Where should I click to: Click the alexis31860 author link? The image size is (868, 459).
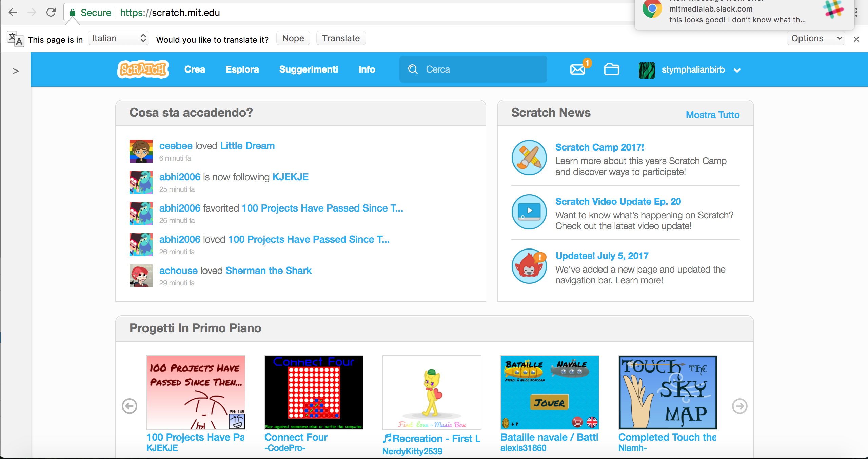[523, 448]
